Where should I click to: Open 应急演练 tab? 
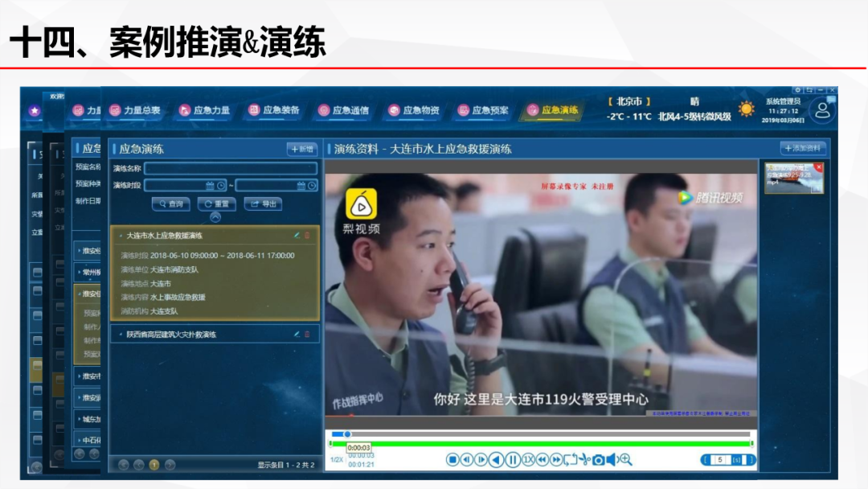pos(552,109)
